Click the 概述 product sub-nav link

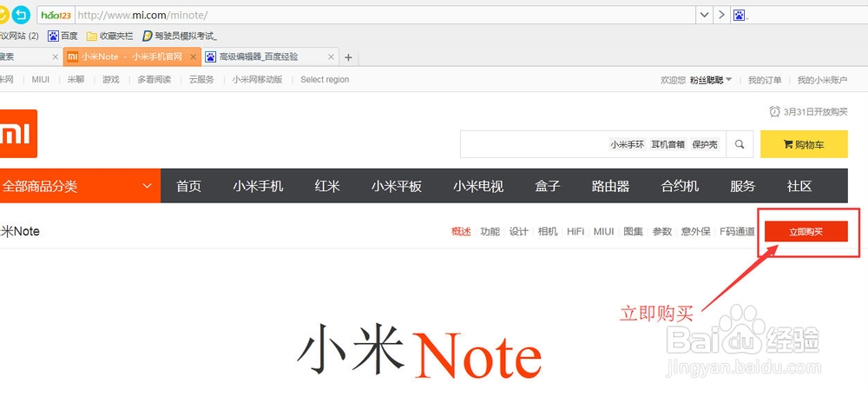[461, 231]
